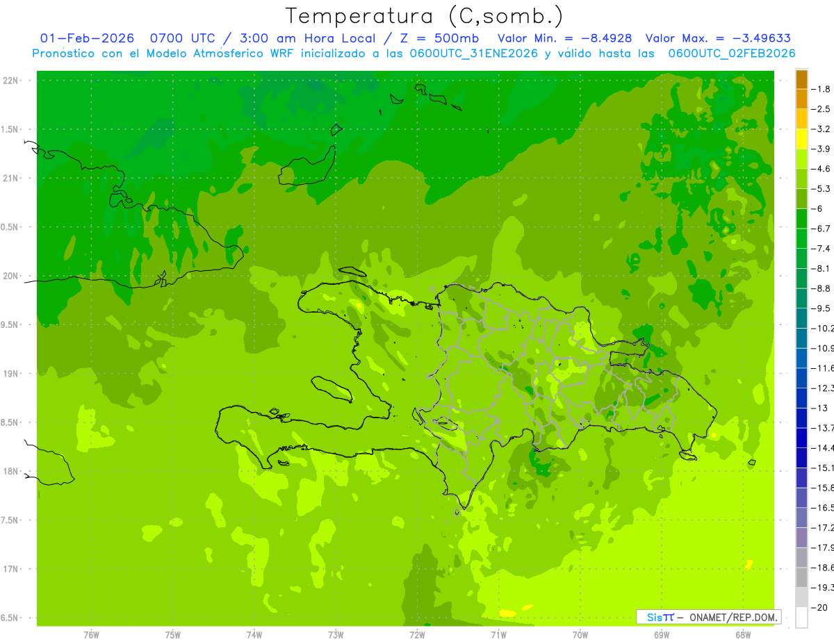Click the -5.3 color scale label

[x=821, y=188]
